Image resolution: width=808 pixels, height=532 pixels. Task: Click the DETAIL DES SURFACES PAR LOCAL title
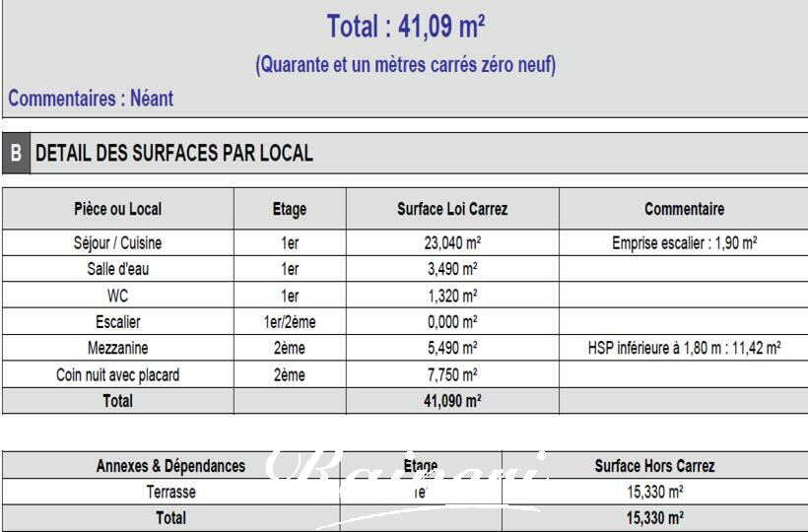point(174,154)
